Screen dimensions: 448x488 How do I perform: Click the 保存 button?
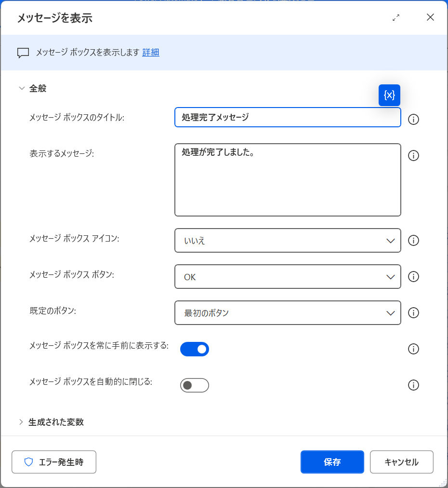(x=332, y=462)
